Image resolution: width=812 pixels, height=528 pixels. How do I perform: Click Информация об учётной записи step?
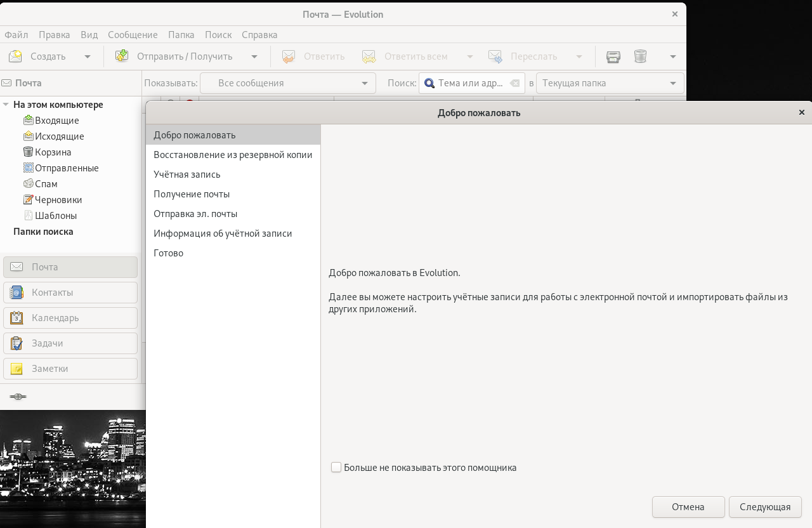(233, 234)
